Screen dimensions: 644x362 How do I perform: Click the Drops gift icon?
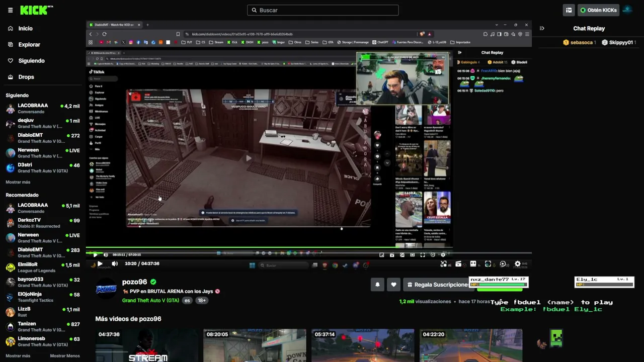tap(11, 77)
